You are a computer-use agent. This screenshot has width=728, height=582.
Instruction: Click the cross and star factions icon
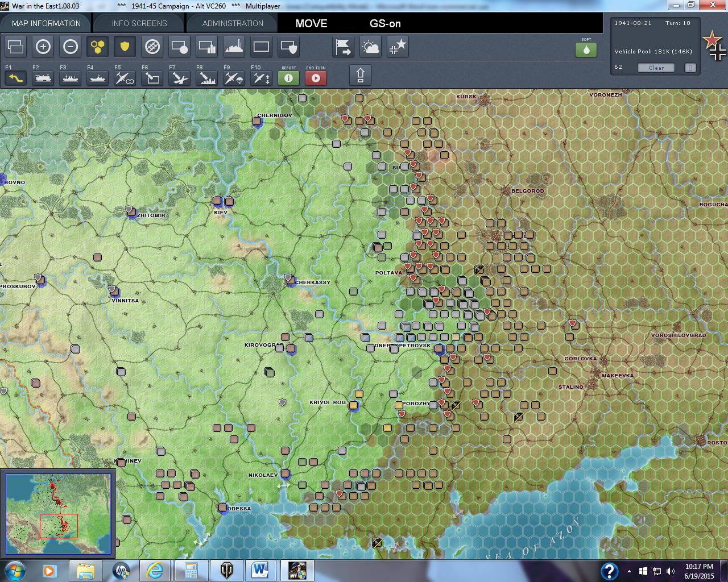(x=398, y=47)
